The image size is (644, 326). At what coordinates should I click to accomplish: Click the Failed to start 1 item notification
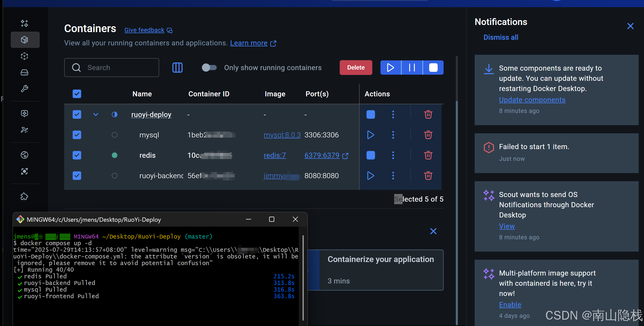point(556,153)
